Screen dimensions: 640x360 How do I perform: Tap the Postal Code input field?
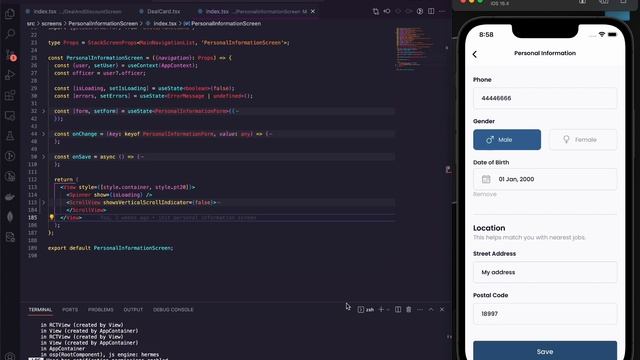click(545, 314)
